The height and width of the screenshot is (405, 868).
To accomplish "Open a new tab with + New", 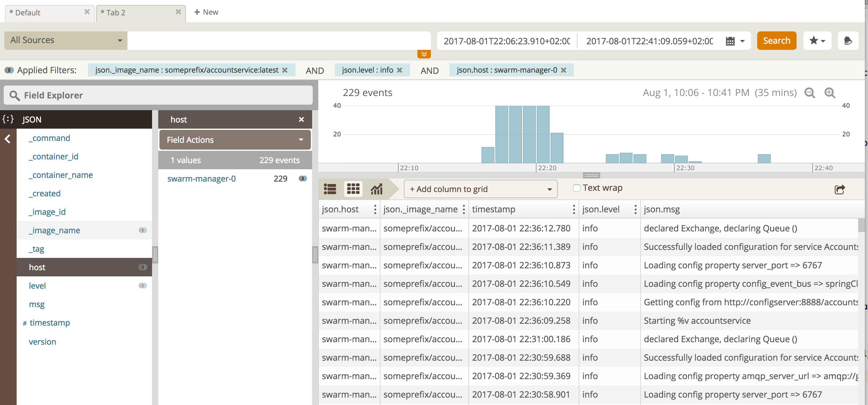I will 206,12.
